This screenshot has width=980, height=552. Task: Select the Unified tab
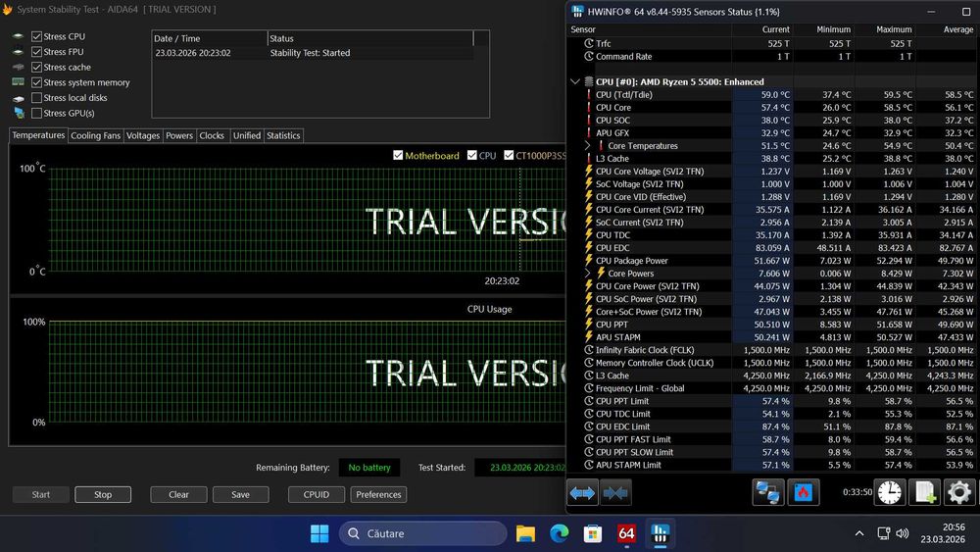247,135
